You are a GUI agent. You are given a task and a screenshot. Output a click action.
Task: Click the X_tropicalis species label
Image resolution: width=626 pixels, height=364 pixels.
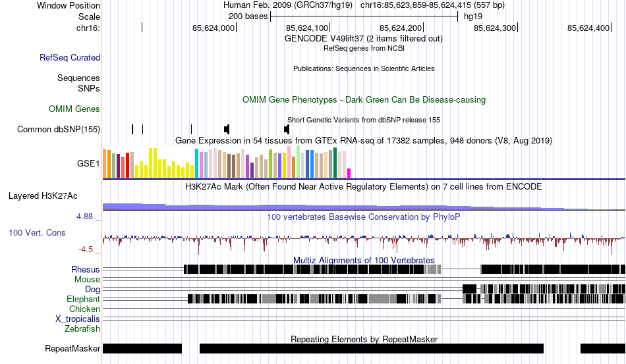(x=78, y=319)
